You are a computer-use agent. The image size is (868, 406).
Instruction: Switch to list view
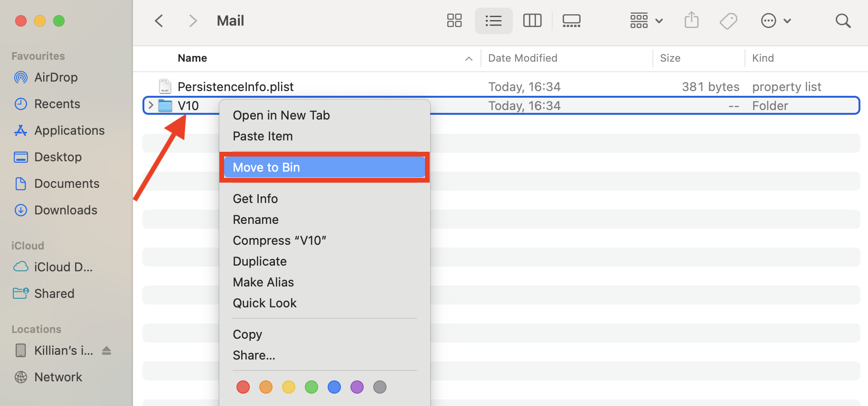click(493, 21)
